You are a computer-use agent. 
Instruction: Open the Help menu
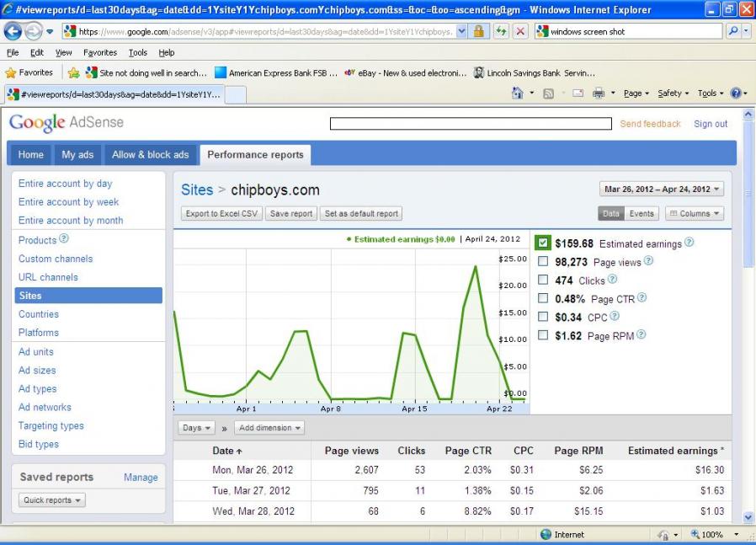tap(167, 52)
